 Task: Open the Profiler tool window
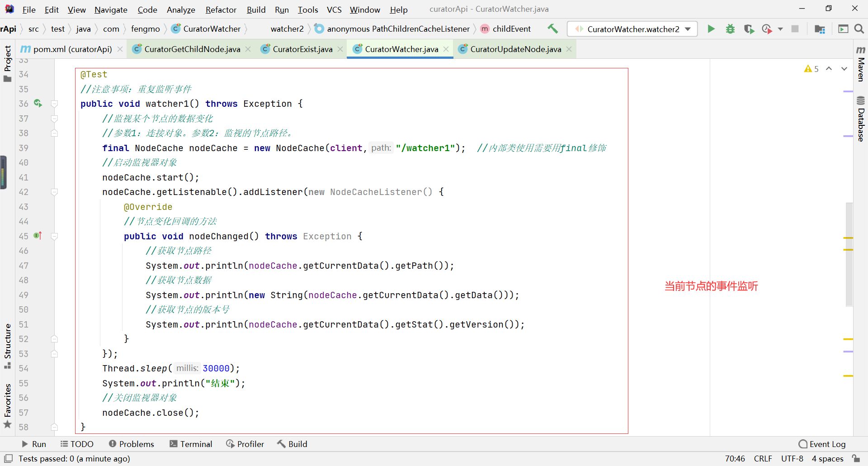click(x=245, y=444)
